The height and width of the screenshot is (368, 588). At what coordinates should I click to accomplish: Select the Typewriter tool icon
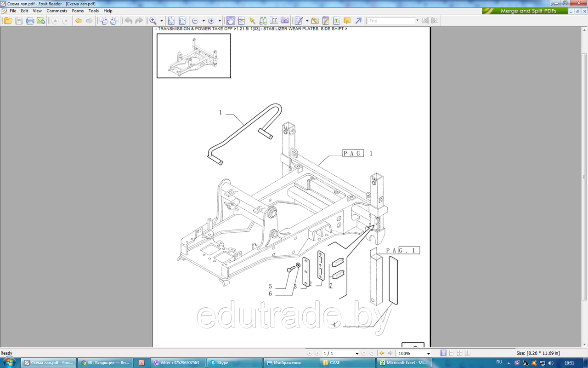coord(274,21)
